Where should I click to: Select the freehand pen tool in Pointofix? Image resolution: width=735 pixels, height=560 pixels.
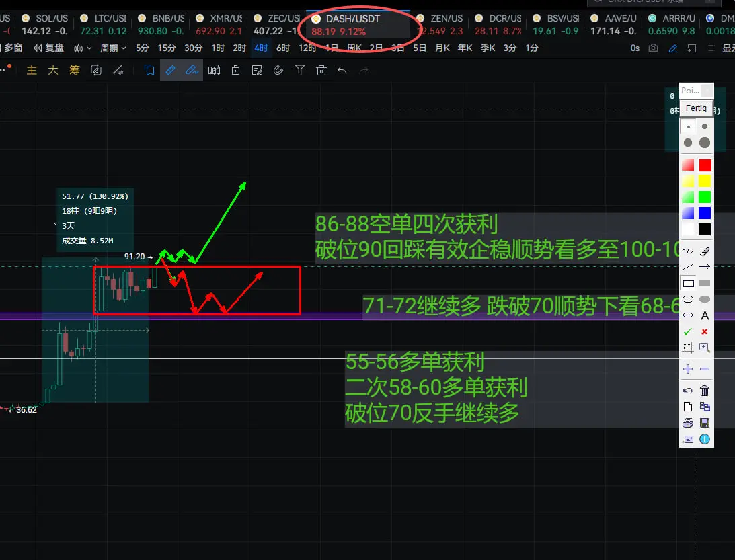pos(688,251)
